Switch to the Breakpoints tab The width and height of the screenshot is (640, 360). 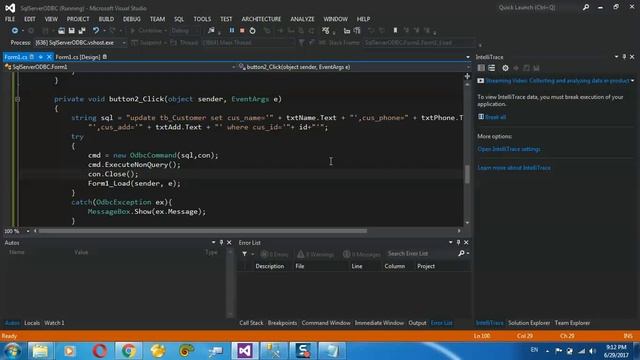[x=282, y=323]
